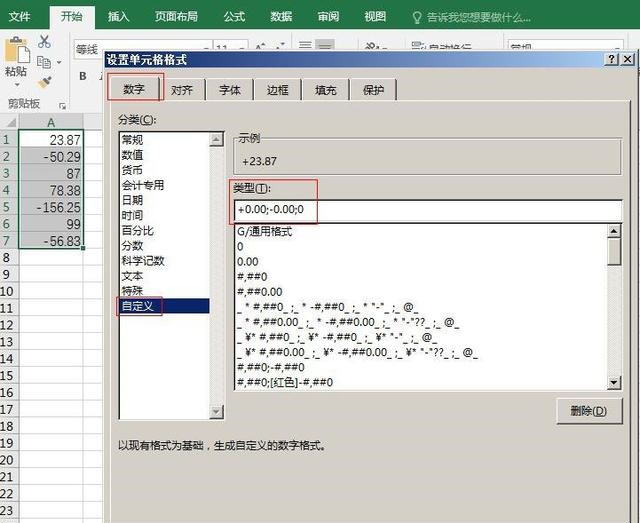Switch to the 审阅 ribbon tab
This screenshot has height=523, width=640.
point(328,17)
